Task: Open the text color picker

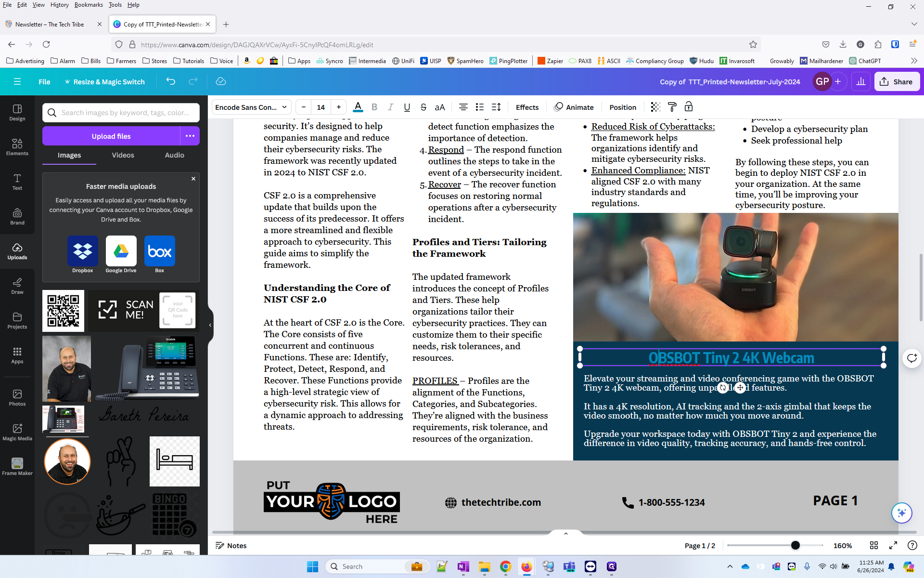Action: click(358, 107)
